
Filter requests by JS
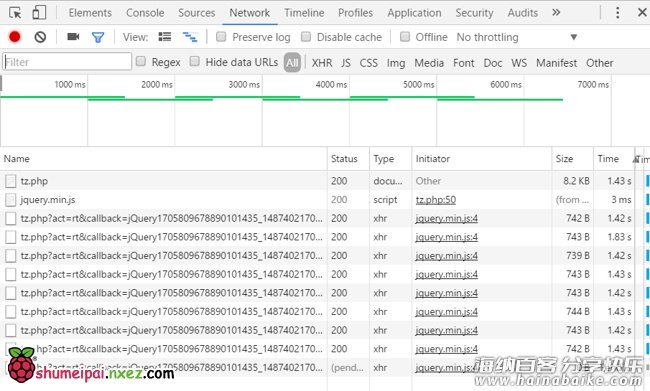[x=346, y=63]
